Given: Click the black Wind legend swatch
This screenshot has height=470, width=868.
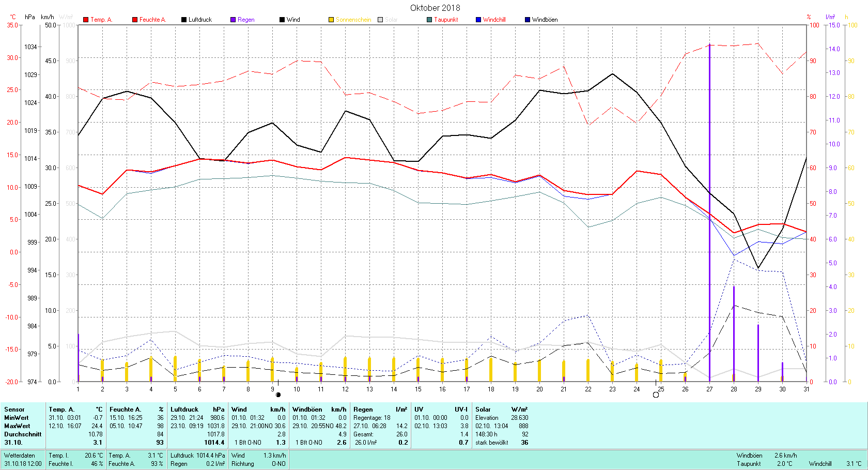Looking at the screenshot, I should coord(282,20).
